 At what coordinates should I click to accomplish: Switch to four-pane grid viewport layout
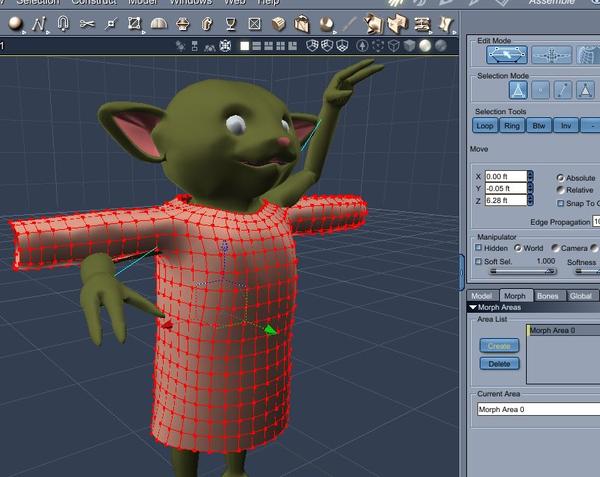point(280,46)
